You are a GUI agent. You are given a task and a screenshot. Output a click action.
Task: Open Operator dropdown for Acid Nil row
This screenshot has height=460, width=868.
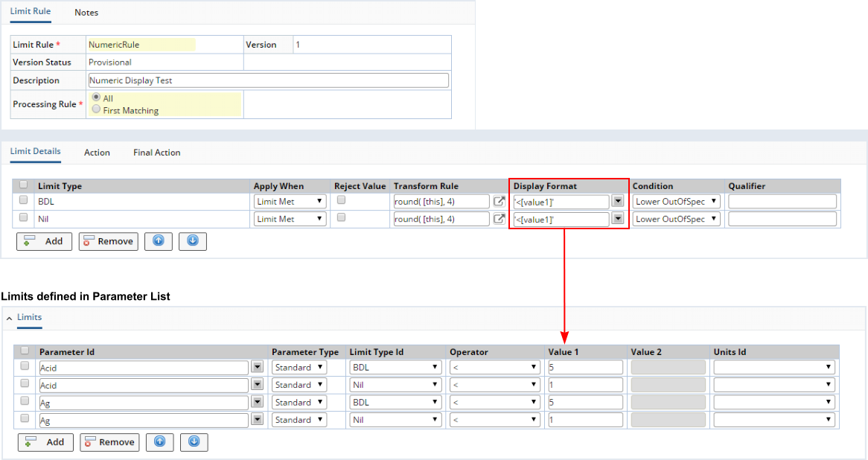point(495,385)
